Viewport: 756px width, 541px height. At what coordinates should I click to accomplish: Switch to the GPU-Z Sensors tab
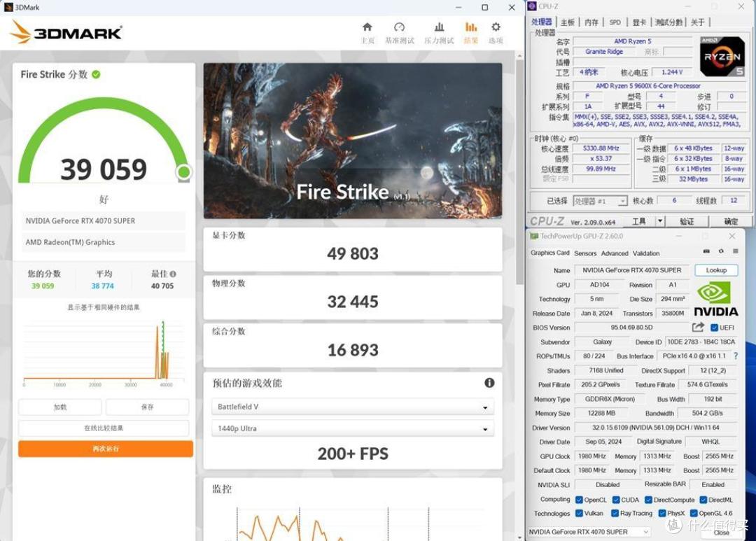(x=585, y=253)
